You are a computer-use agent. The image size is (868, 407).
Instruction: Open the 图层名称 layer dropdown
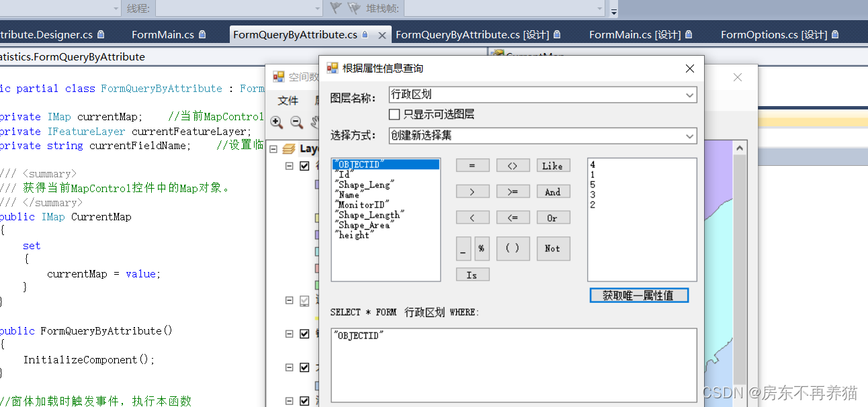(x=690, y=95)
